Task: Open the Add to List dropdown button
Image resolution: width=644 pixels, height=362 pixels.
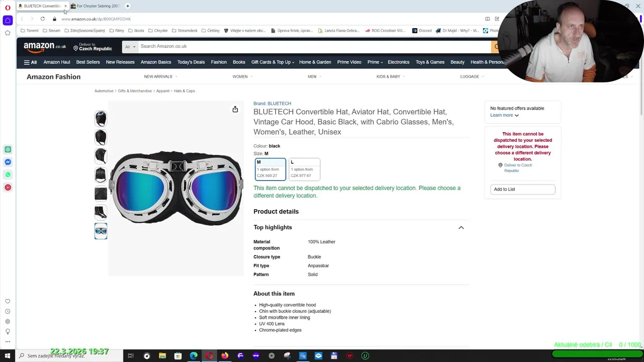Action: pos(523,189)
